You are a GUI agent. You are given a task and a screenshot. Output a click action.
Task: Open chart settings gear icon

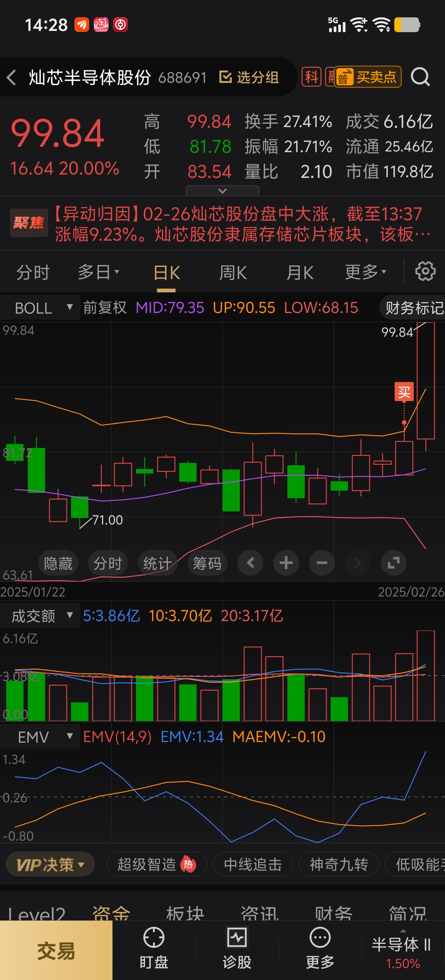(x=425, y=272)
